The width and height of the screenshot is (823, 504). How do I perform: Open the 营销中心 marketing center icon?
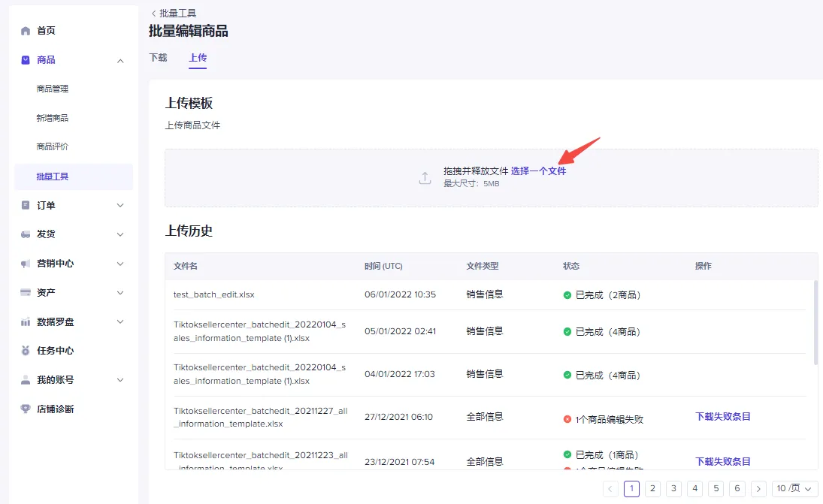click(24, 263)
